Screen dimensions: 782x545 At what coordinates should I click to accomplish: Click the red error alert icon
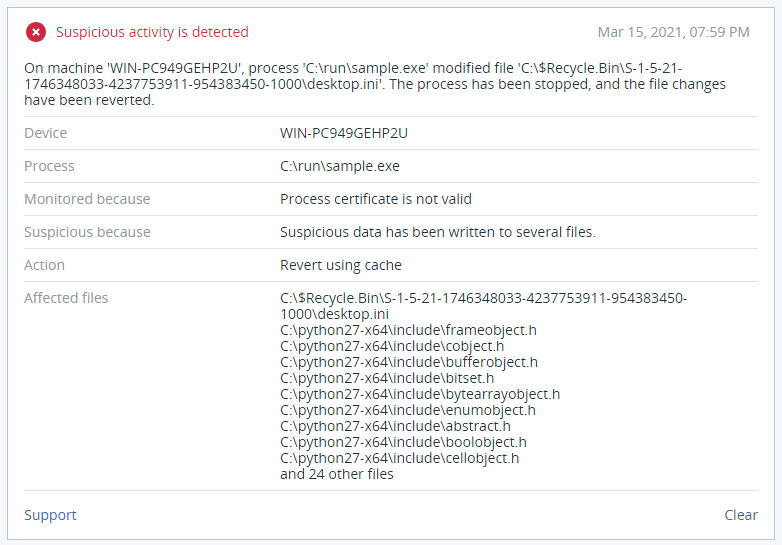36,32
